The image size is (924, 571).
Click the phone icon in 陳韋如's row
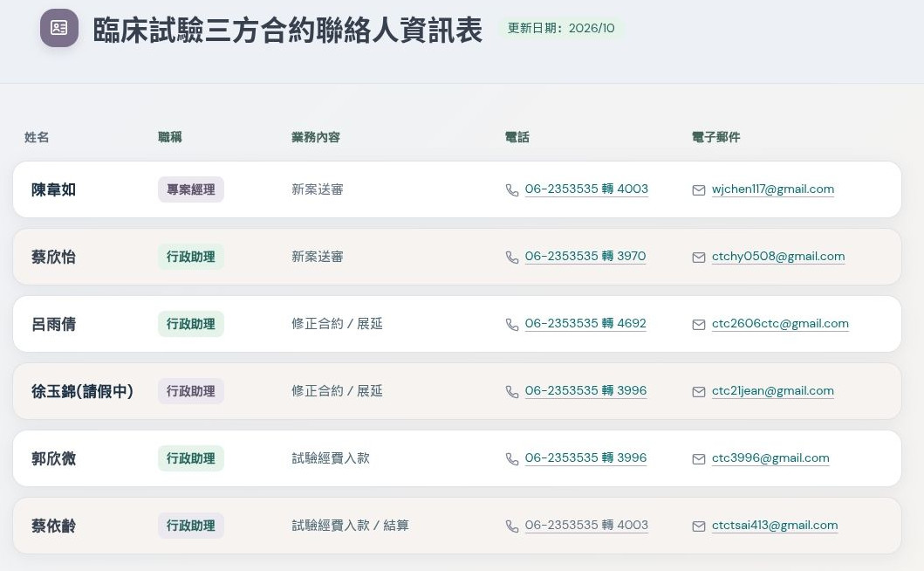pyautogui.click(x=512, y=190)
